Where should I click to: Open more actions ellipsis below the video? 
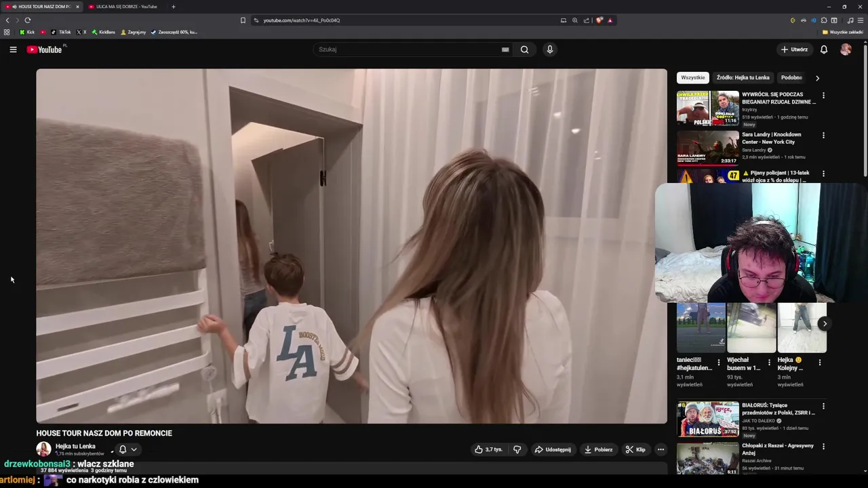click(x=660, y=449)
